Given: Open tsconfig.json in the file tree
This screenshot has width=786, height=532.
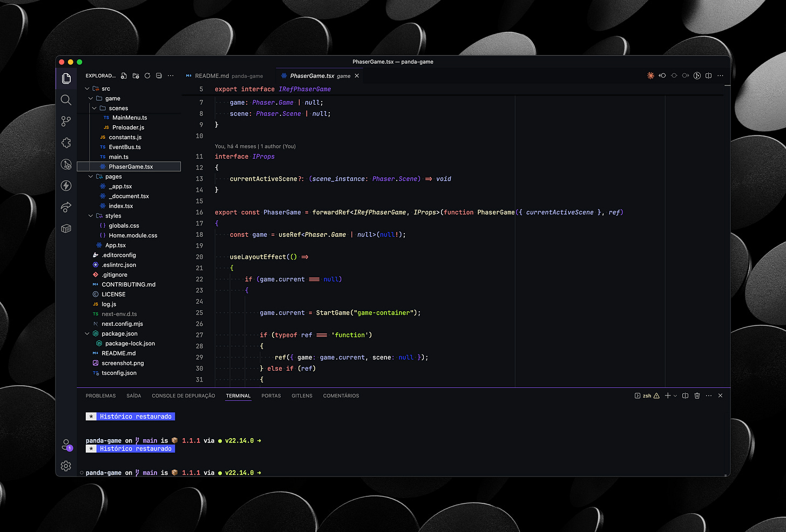Looking at the screenshot, I should [119, 373].
